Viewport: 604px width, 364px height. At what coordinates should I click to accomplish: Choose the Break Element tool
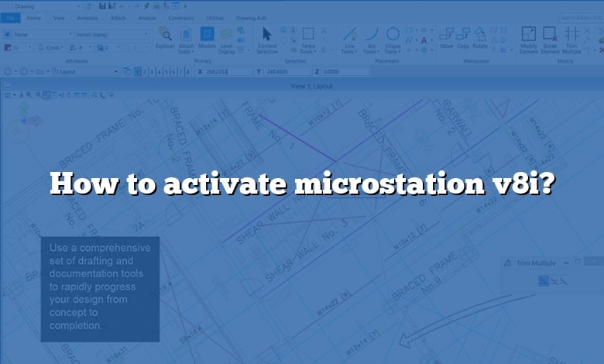(550, 40)
